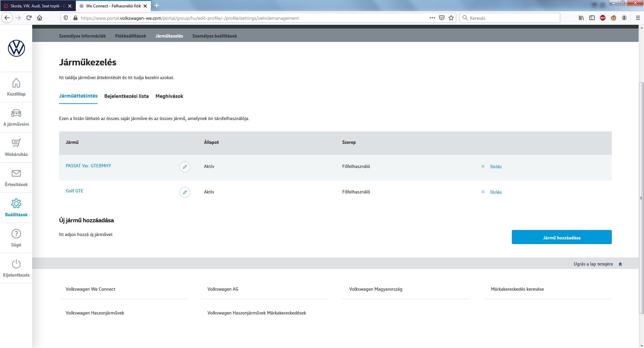This screenshot has height=348, width=644.
Task: Open Személyes beállítások menu item
Action: [x=215, y=36]
